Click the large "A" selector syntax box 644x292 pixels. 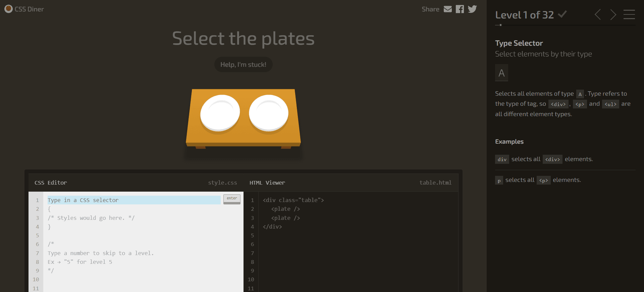click(x=501, y=73)
